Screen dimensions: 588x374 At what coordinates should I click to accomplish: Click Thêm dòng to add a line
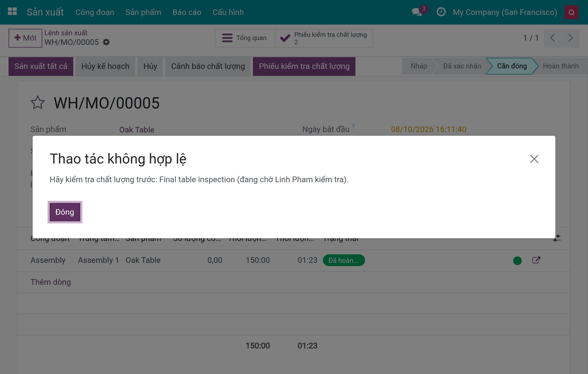[x=51, y=282]
